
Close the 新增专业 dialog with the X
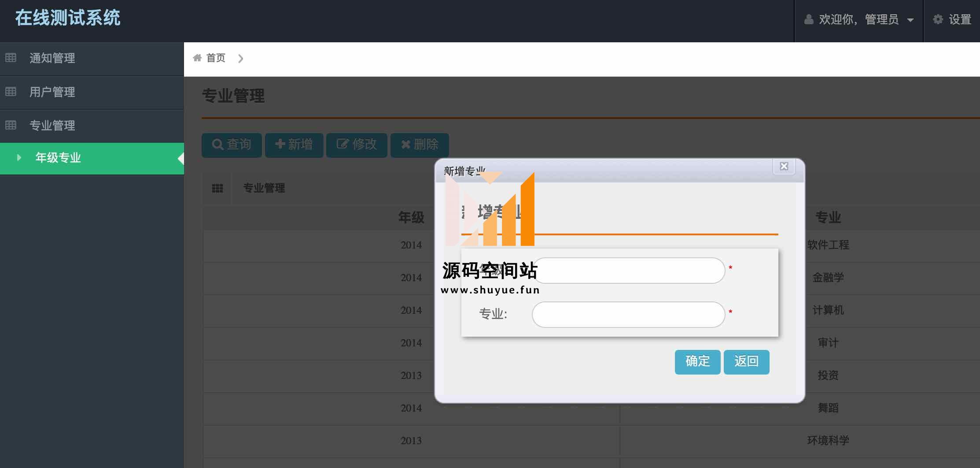pos(784,166)
